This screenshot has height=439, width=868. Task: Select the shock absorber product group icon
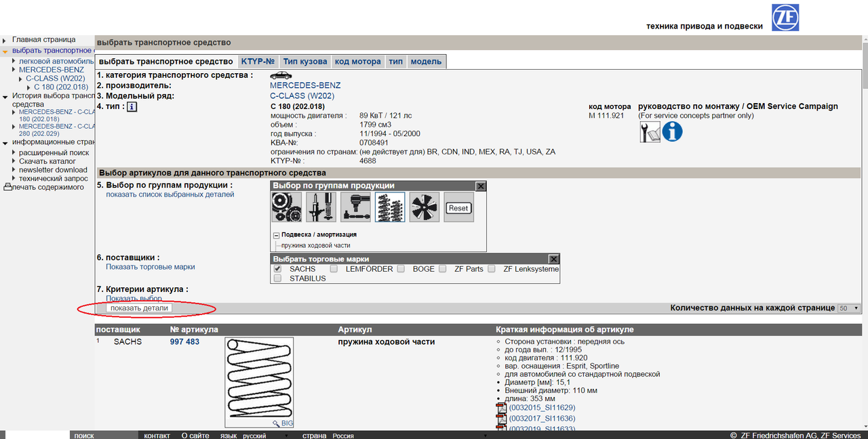click(321, 207)
